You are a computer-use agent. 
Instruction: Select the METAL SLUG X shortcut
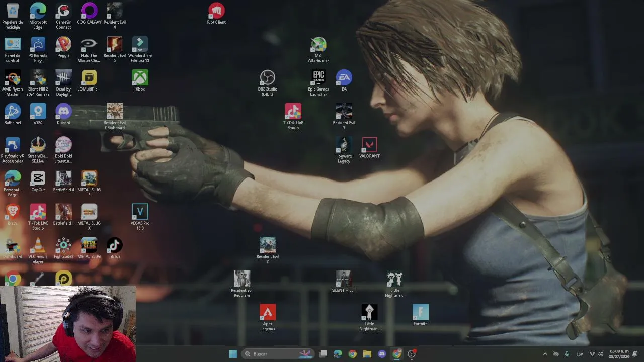click(x=89, y=217)
